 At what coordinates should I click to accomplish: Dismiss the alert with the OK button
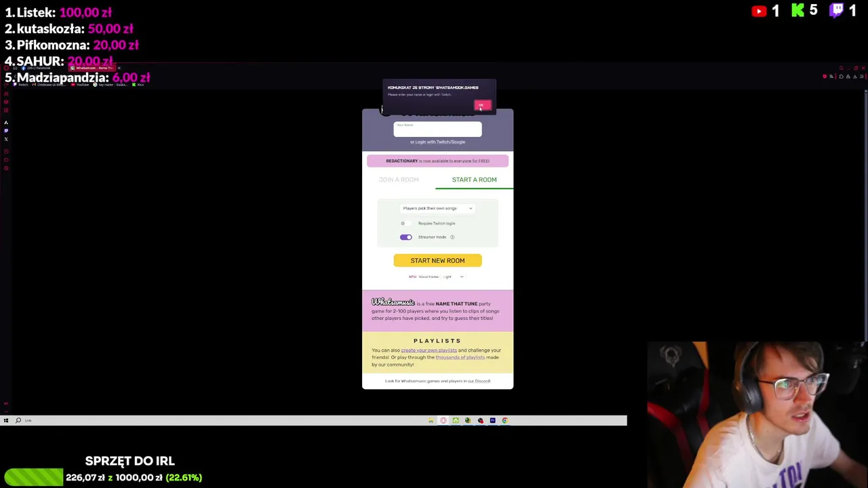point(481,105)
